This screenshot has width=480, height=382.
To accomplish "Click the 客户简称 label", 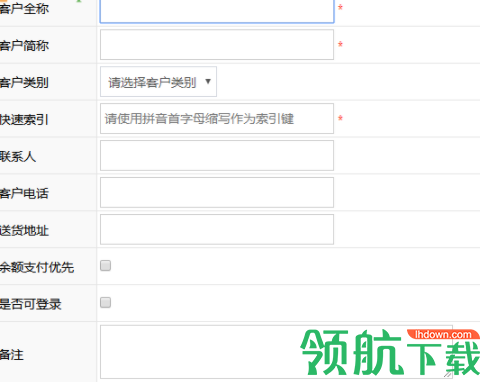I will (x=24, y=45).
